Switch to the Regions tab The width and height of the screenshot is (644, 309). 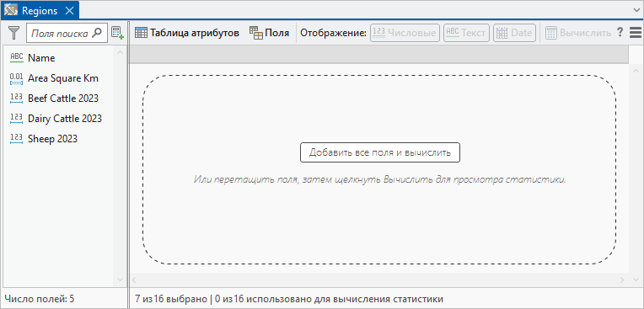40,11
